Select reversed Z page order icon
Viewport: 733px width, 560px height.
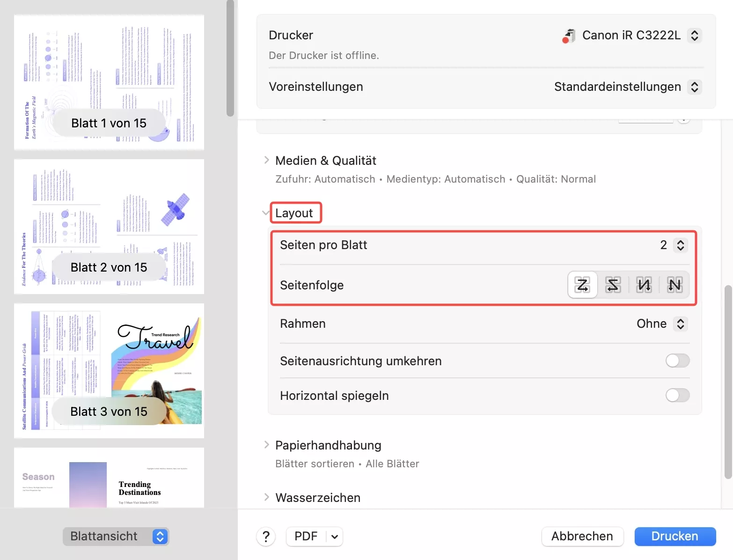[x=613, y=285]
